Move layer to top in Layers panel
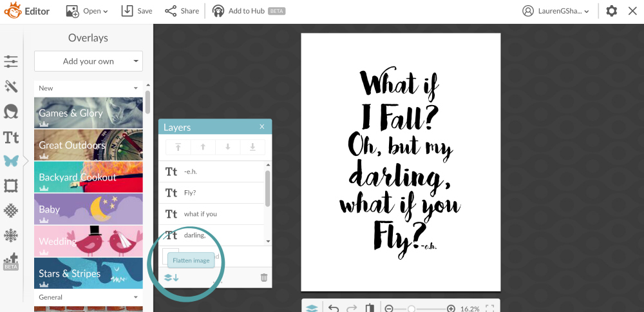 click(178, 147)
